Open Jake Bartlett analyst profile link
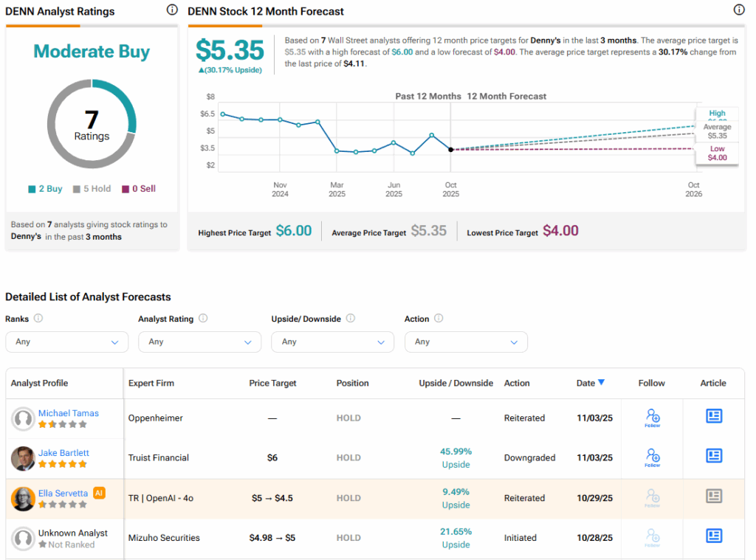 coord(66,452)
